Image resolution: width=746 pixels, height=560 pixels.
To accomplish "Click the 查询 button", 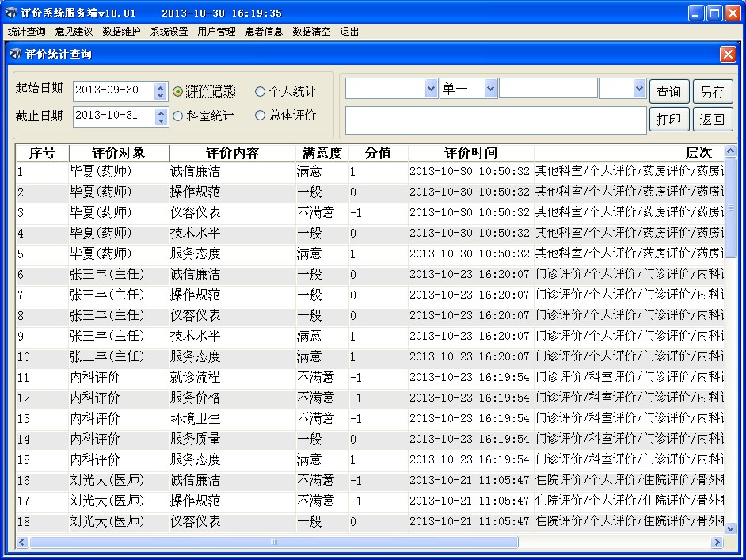I will (669, 92).
